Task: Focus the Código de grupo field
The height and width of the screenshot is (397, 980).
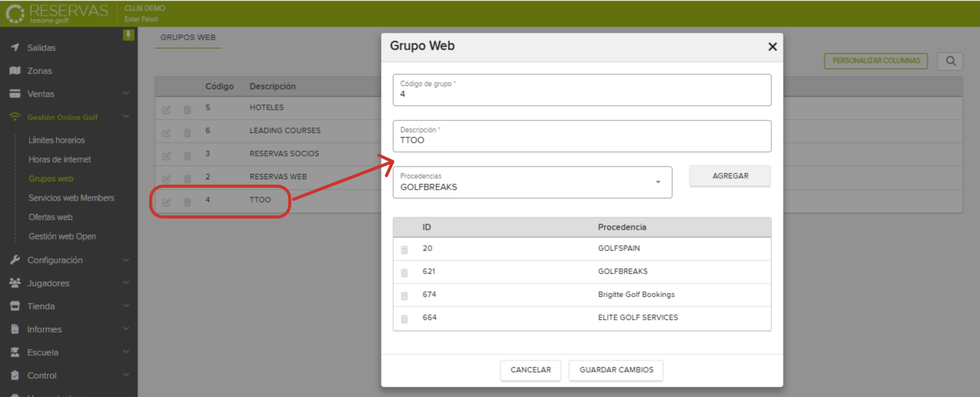Action: coord(582,90)
